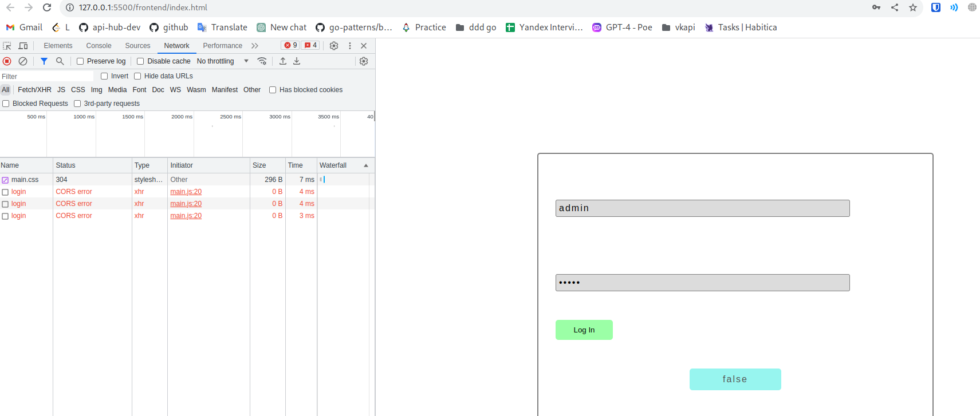Import HAR file with upload icon
The height and width of the screenshot is (416, 980).
283,61
